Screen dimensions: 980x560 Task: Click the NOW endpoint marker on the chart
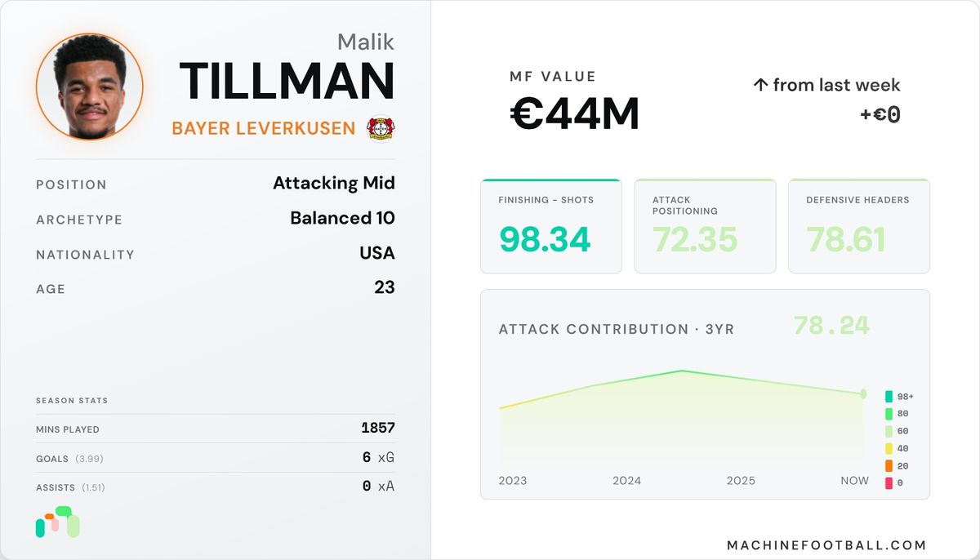pos(863,394)
